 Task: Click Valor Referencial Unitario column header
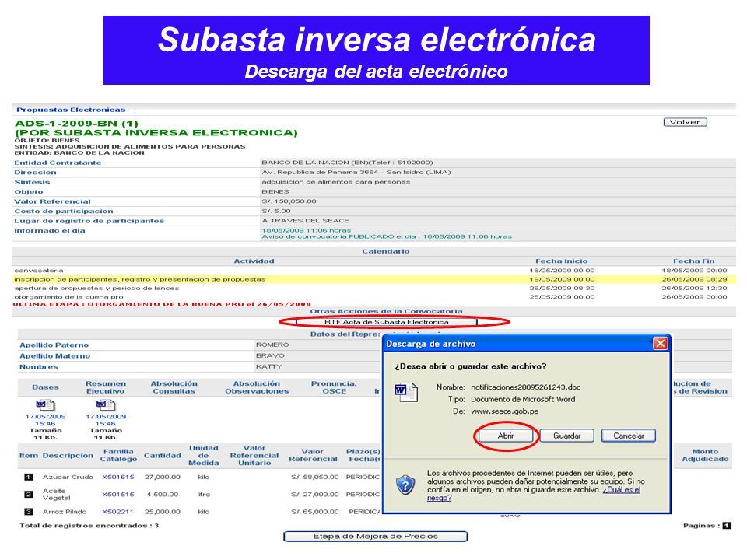[254, 455]
